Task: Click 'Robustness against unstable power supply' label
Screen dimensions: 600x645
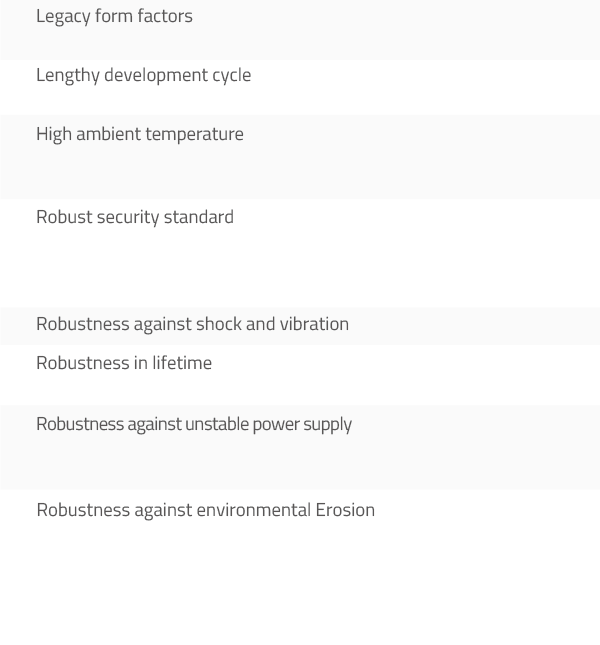Action: pos(194,425)
